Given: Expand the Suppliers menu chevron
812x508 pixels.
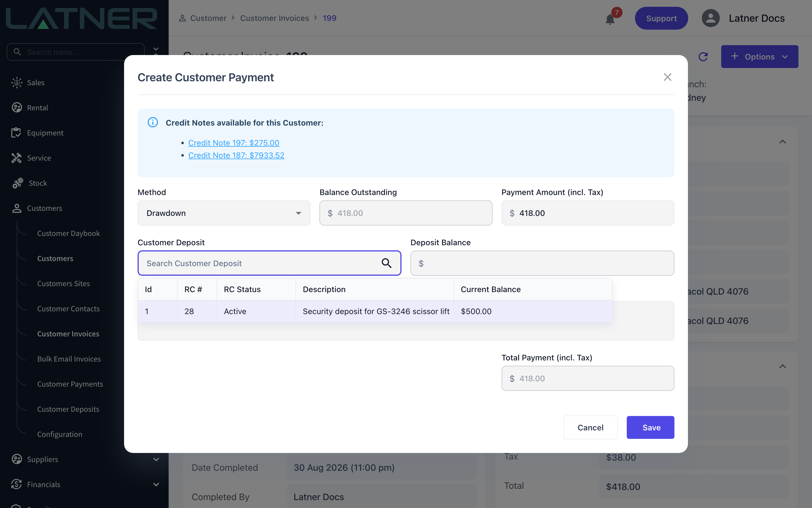Looking at the screenshot, I should [156, 459].
